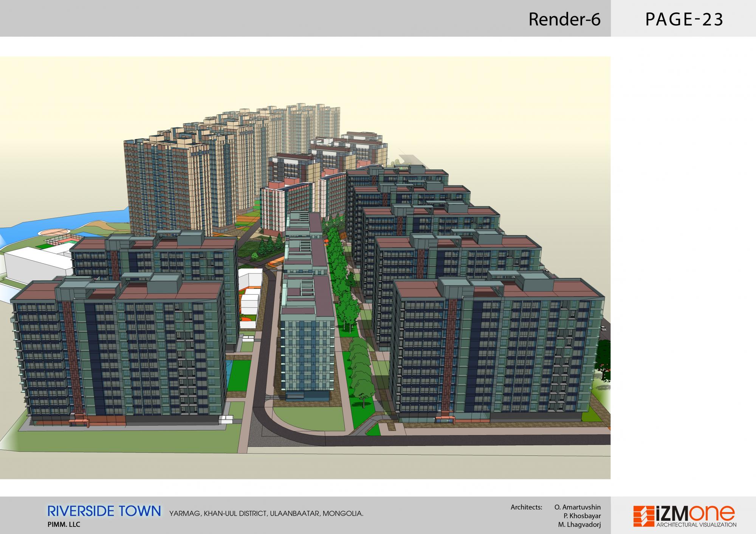Viewport: 756px width, 534px height.
Task: Click the 'PIMM. LLC' company text
Action: click(x=64, y=525)
